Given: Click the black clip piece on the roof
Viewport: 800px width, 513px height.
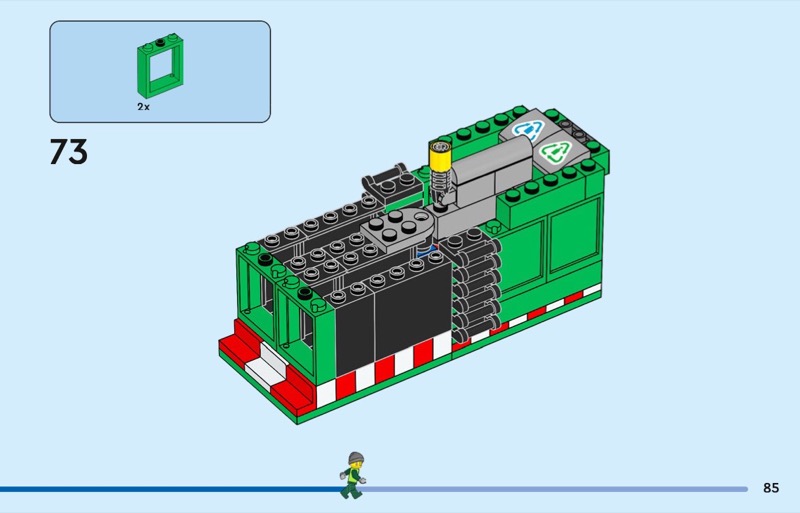Looking at the screenshot, I should (x=388, y=178).
